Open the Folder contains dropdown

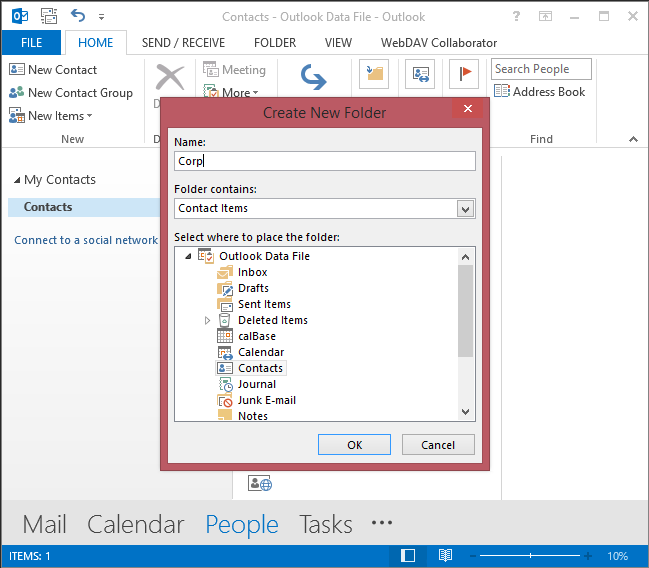(466, 209)
